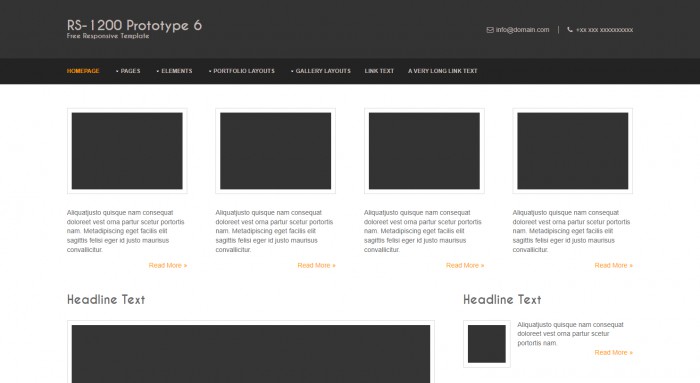Screen dimensions: 700x383
Task: Click the sidebar paragraph beside the small thumbnail
Action: (570, 334)
